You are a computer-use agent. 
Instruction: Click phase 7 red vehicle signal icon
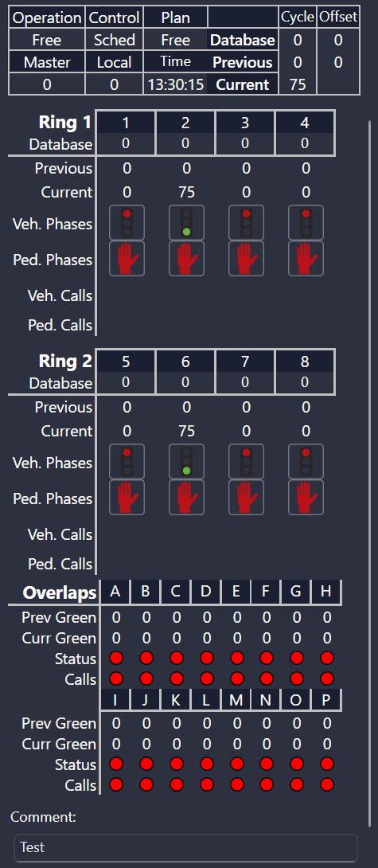tap(246, 461)
